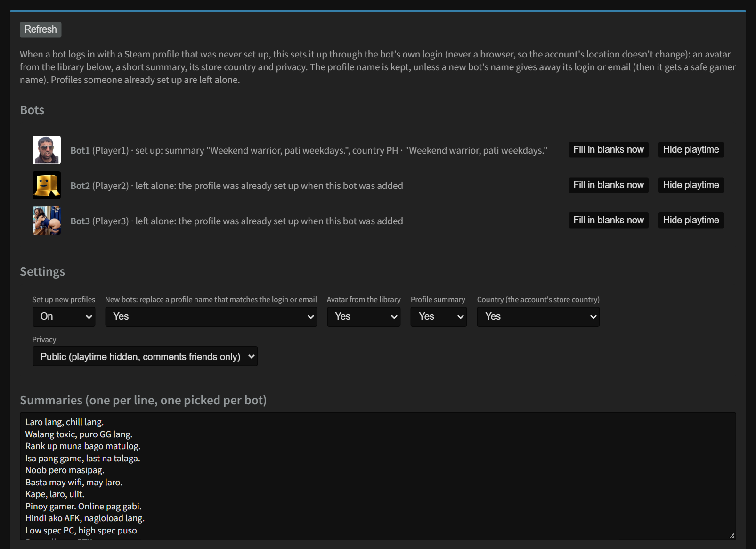756x549 pixels.
Task: Fill in blanks now for Bot2
Action: (609, 185)
